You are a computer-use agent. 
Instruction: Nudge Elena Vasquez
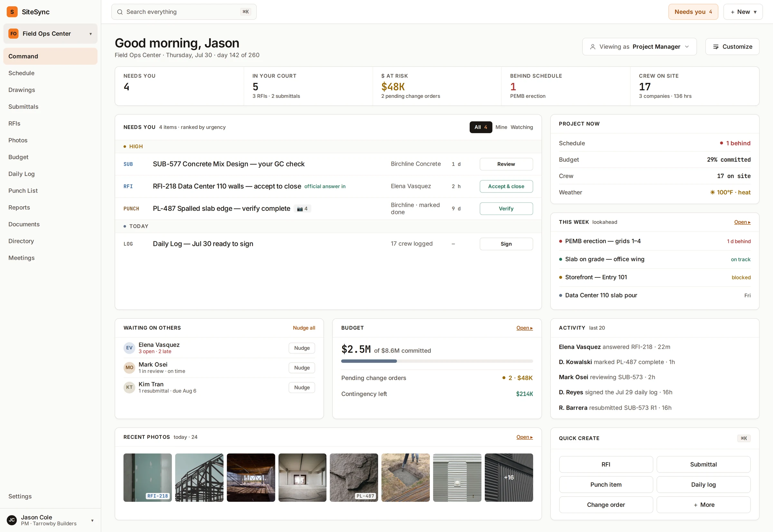(301, 348)
